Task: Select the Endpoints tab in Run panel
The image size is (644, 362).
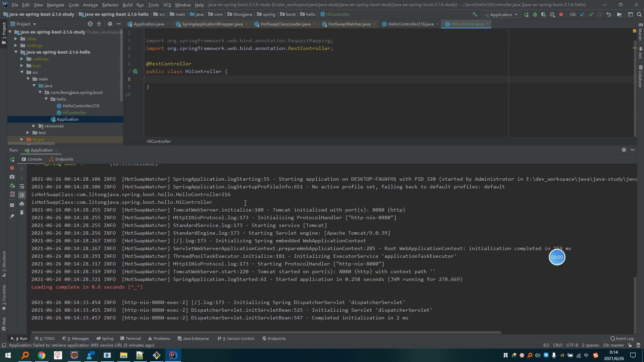Action: 64,159
